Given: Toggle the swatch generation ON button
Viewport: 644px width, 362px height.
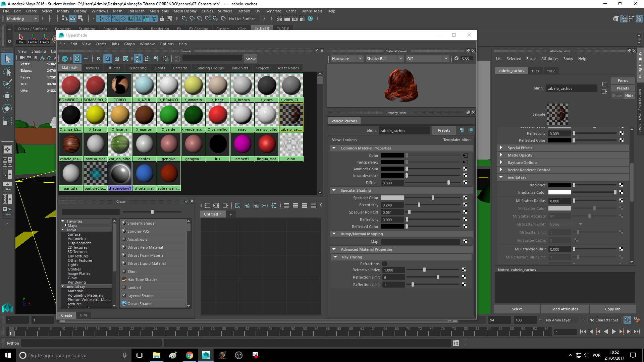Looking at the screenshot, I should 65,59.
